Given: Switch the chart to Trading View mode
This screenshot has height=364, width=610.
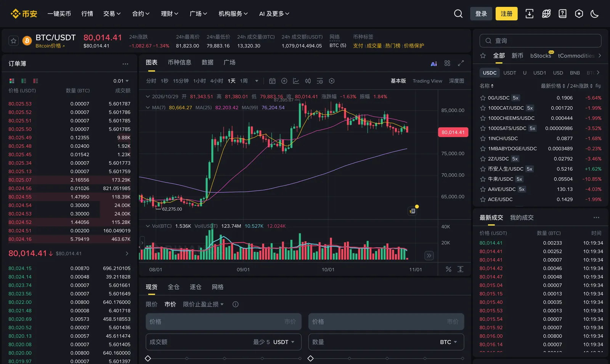Looking at the screenshot, I should (x=427, y=81).
